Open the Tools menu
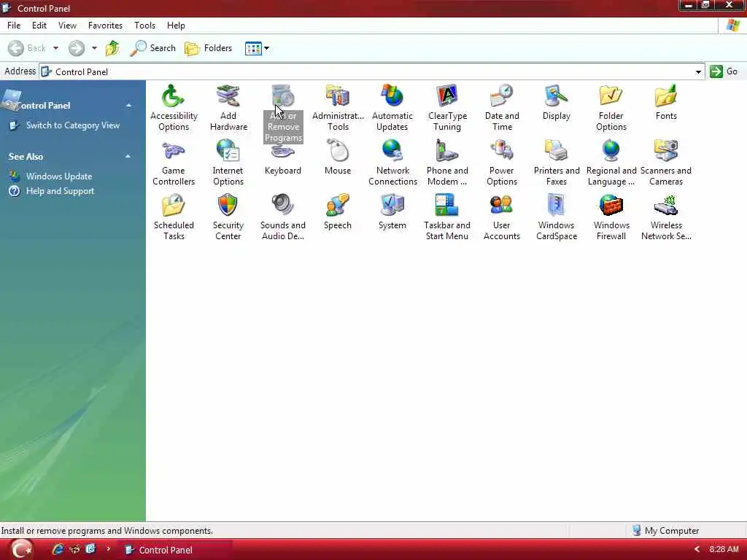Screen dimensions: 747x560 coord(145,26)
